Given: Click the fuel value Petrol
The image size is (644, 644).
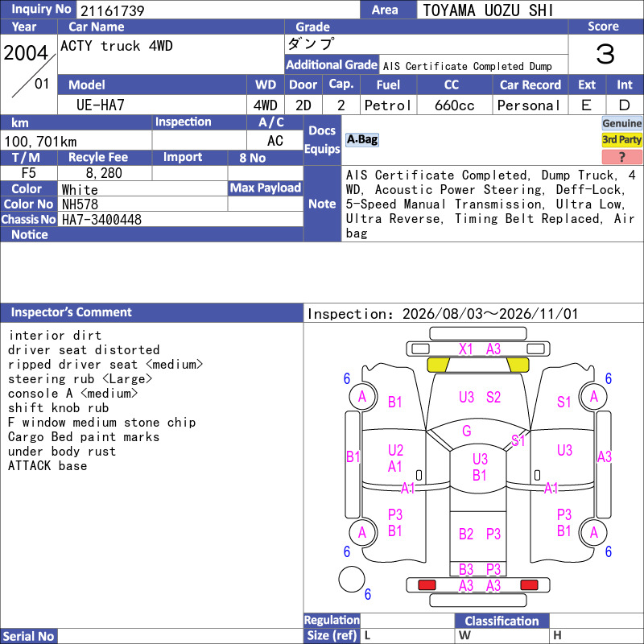Looking at the screenshot, I should tap(388, 105).
